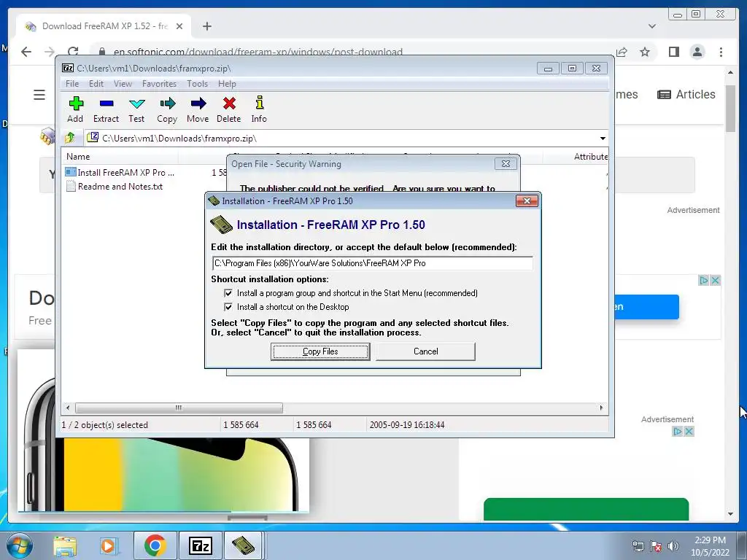Share this page via Chrome's share icon
747x560 pixels.
pos(622,52)
